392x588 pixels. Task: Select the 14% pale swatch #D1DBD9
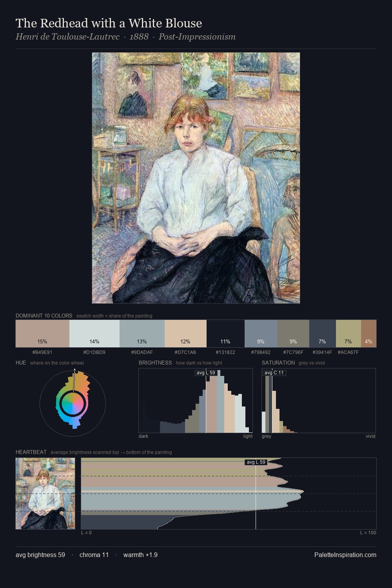click(94, 334)
